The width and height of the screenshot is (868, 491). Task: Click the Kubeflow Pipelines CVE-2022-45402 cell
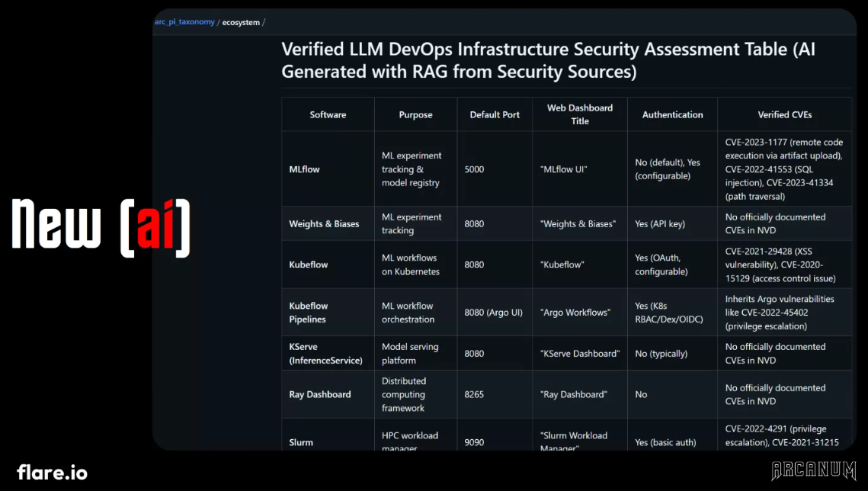(x=784, y=312)
